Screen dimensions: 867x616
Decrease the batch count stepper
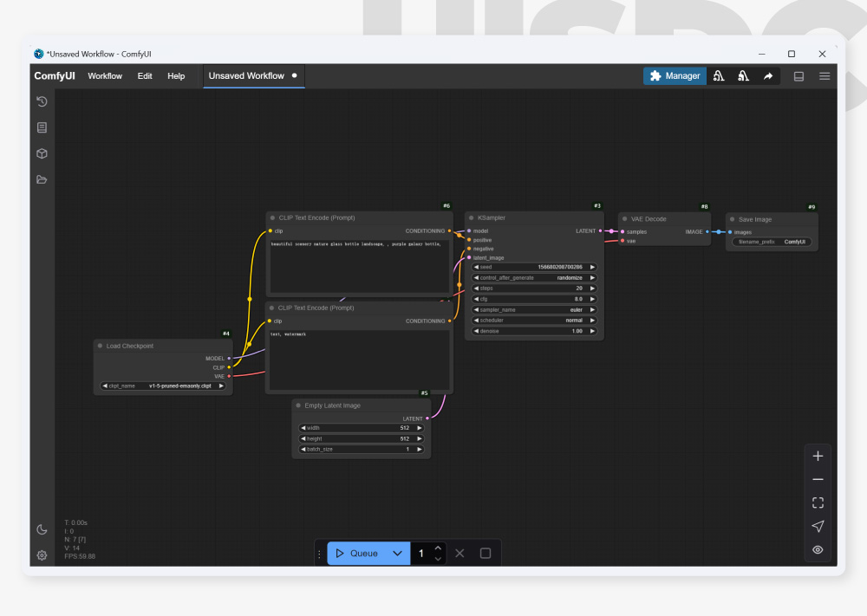pyautogui.click(x=438, y=559)
